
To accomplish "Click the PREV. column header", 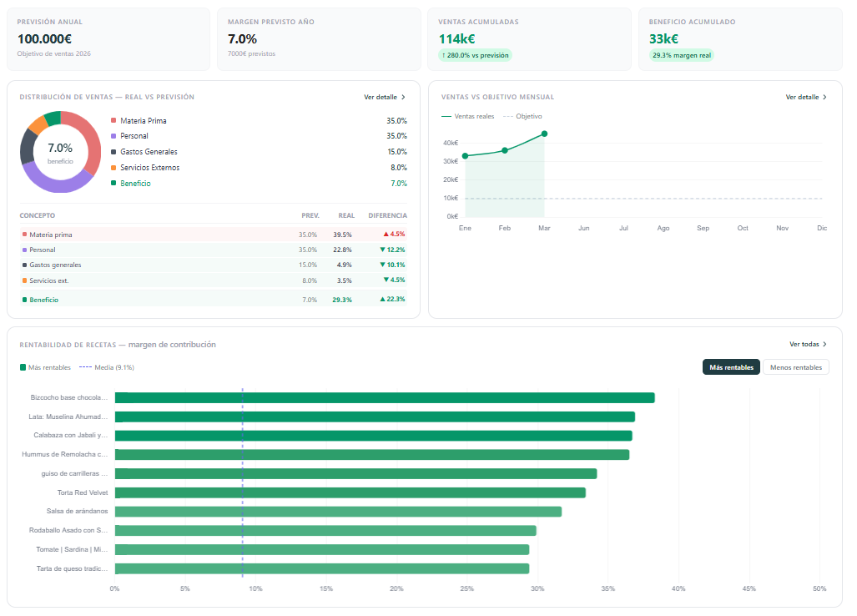I will point(310,215).
